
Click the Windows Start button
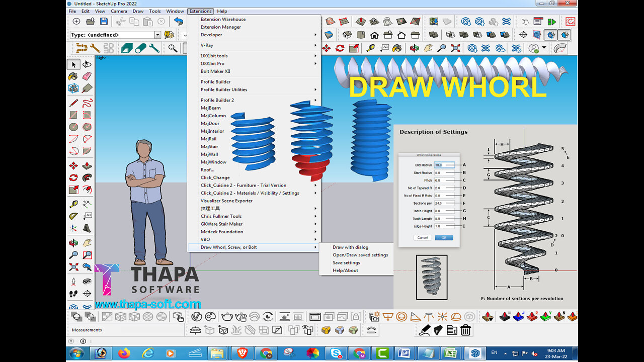[76, 353]
